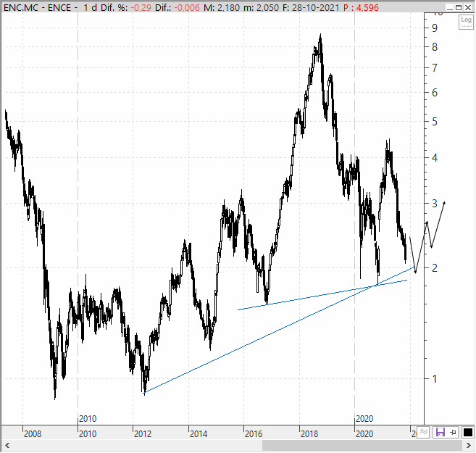This screenshot has width=476, height=453.
Task: Click the price-axis label 8
Action: [435, 47]
